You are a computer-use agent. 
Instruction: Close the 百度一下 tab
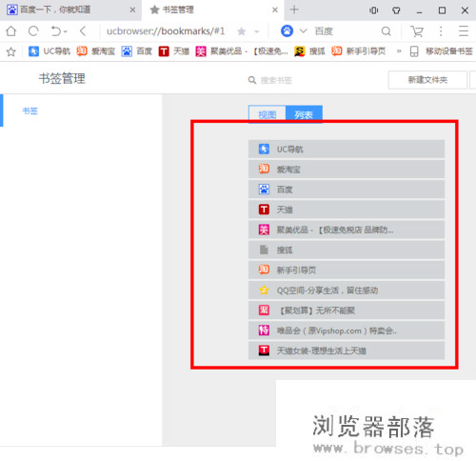(x=132, y=10)
